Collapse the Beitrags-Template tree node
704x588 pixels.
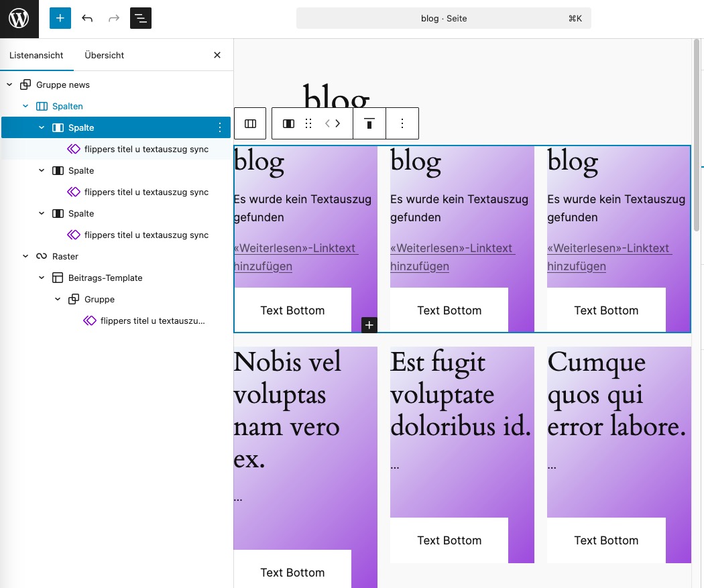tap(42, 278)
